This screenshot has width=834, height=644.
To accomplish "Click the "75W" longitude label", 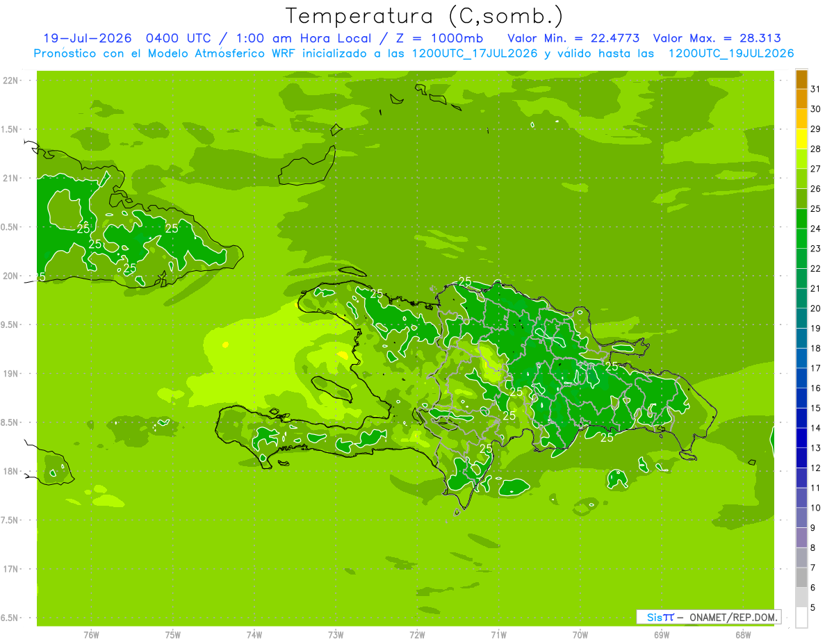I will coord(173,636).
